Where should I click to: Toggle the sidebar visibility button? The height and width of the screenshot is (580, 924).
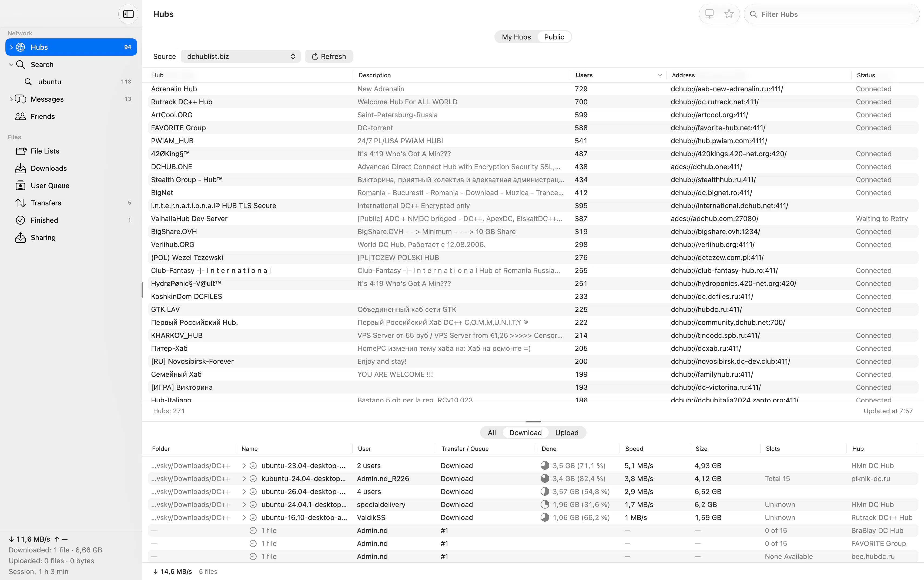point(128,14)
